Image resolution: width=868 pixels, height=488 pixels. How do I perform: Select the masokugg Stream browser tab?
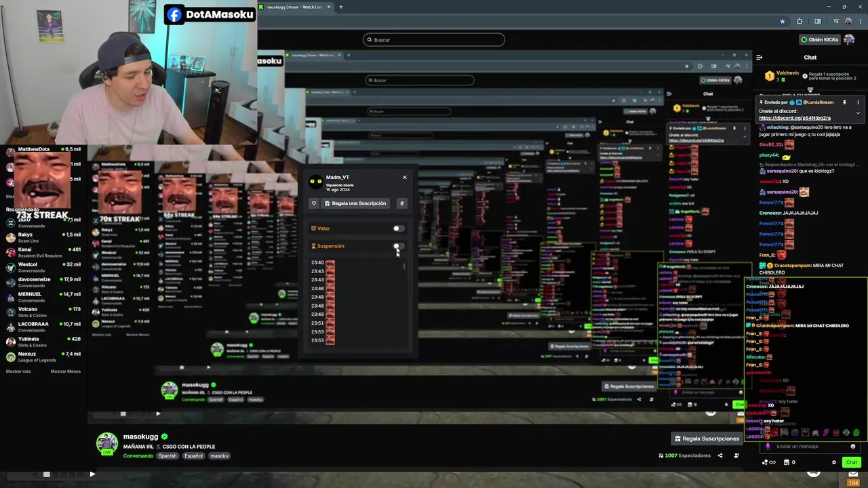point(294,7)
